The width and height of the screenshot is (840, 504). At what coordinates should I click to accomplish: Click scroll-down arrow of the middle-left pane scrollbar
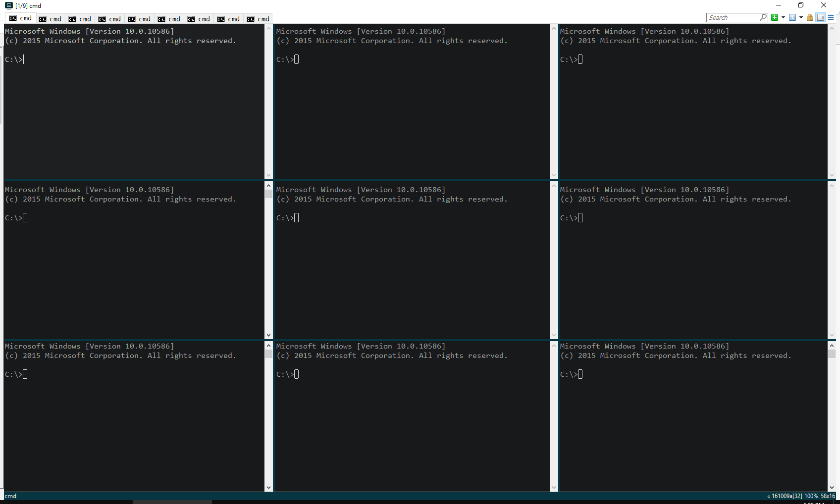(x=268, y=335)
